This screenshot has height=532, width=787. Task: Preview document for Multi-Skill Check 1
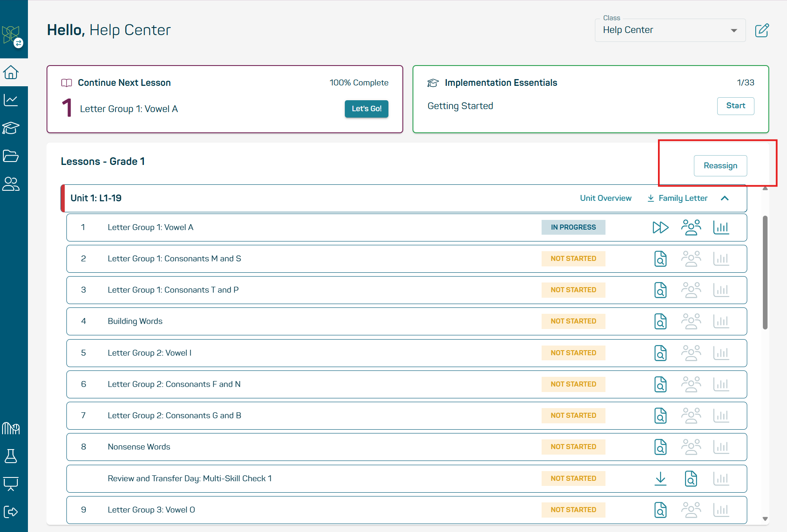pos(691,479)
